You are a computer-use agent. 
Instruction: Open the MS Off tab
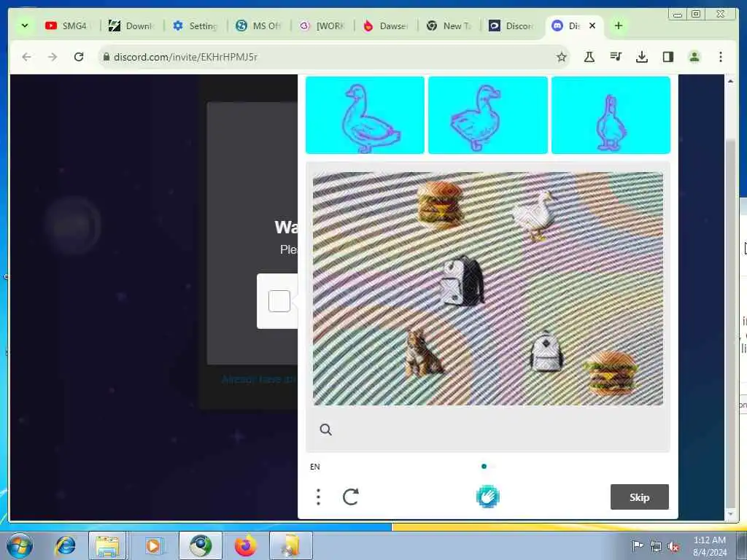pos(258,26)
